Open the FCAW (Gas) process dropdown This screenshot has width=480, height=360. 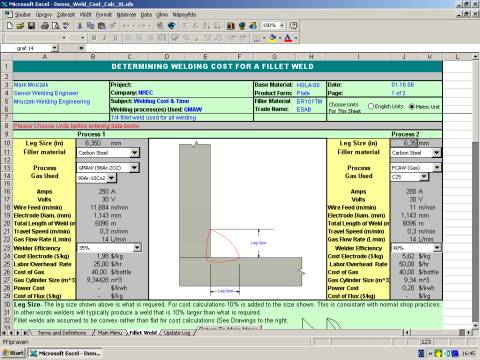[437, 167]
